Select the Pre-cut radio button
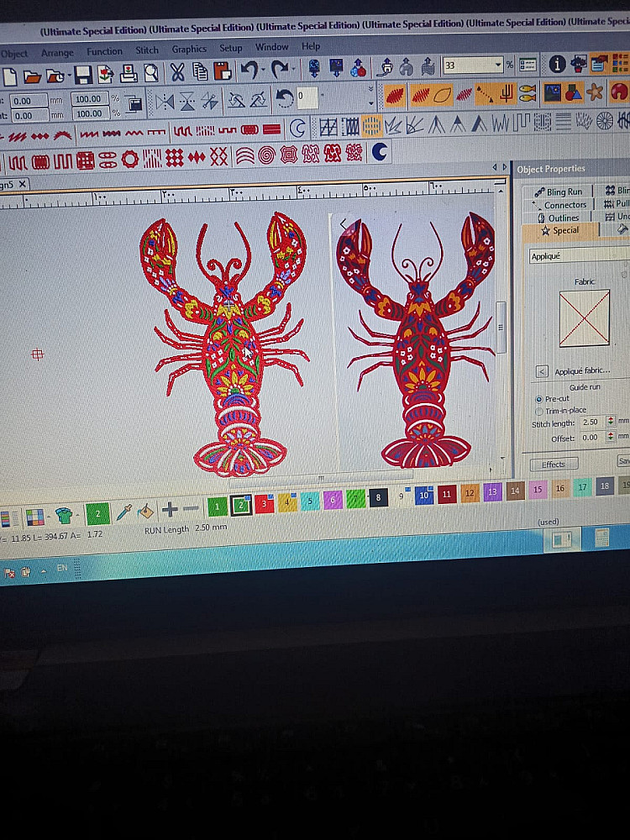The image size is (630, 840). (539, 399)
